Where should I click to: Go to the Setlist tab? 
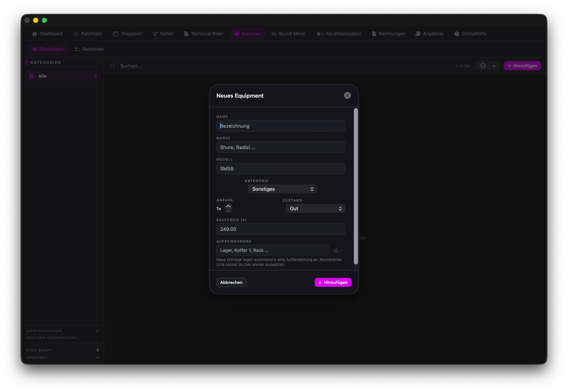(x=163, y=34)
